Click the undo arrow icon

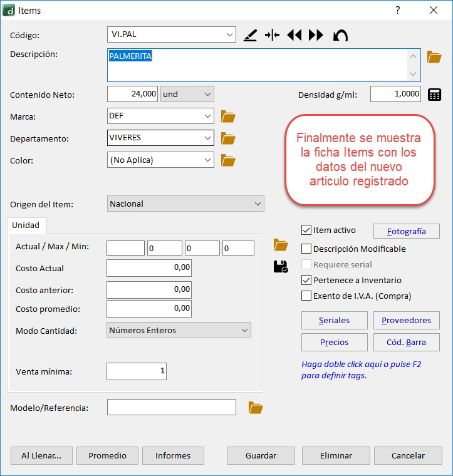(x=340, y=36)
